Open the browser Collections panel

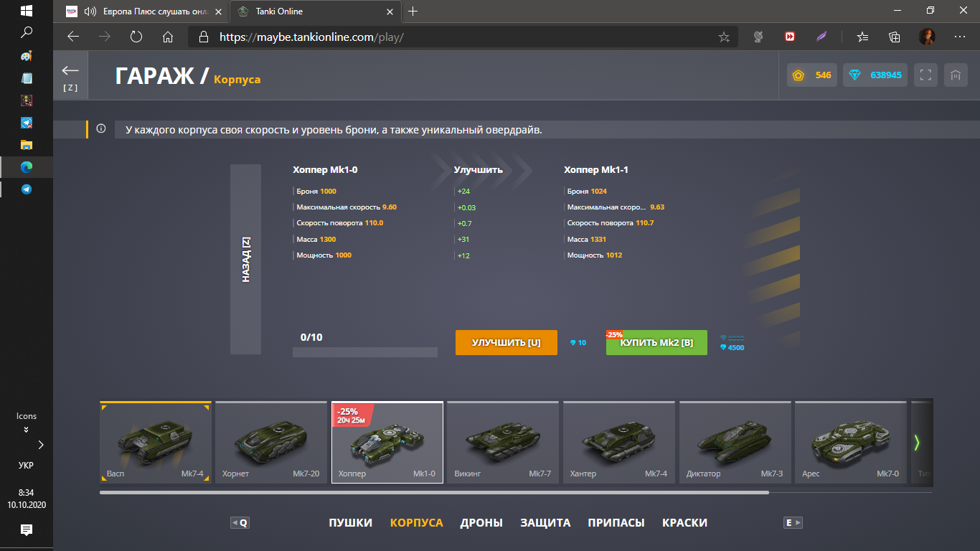click(894, 37)
